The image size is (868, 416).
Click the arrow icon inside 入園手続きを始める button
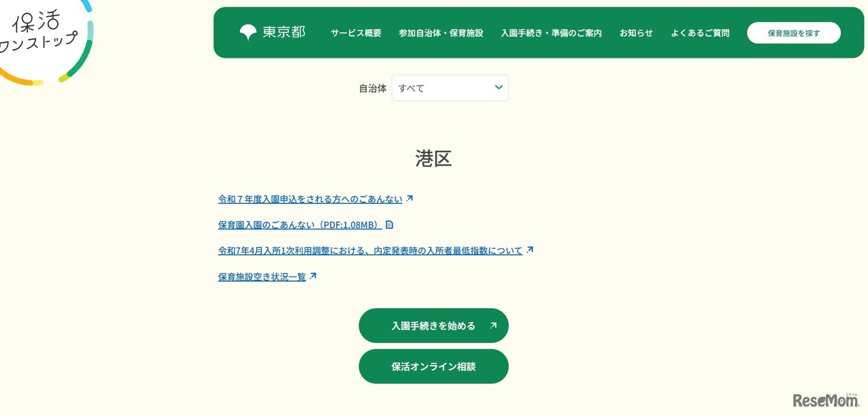click(492, 325)
